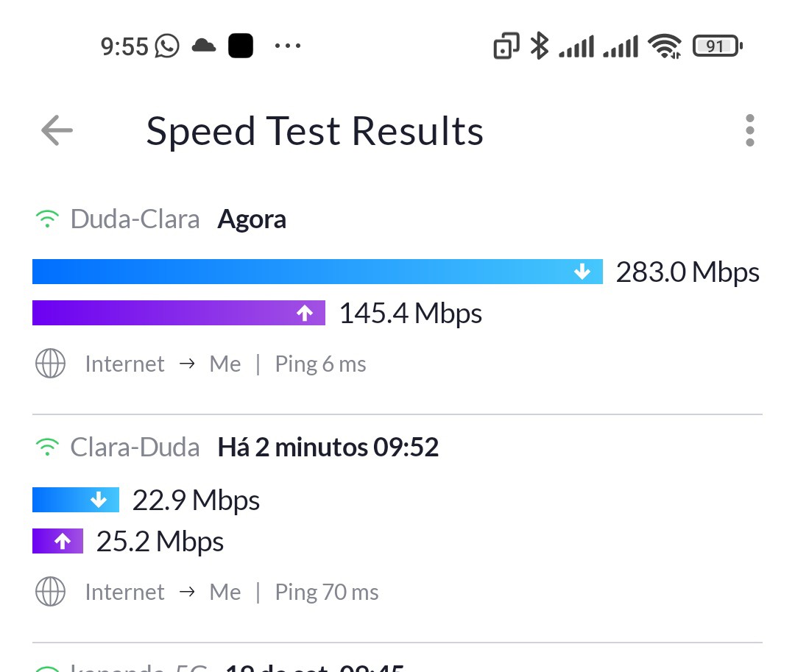Open the three-dot overflow menu
This screenshot has height=672, width=795.
pos(749,131)
